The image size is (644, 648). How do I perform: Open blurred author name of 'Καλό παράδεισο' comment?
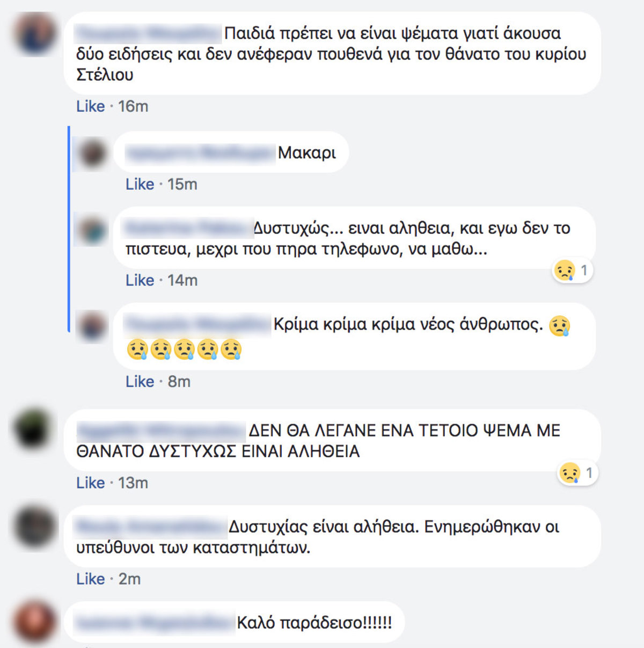155,623
